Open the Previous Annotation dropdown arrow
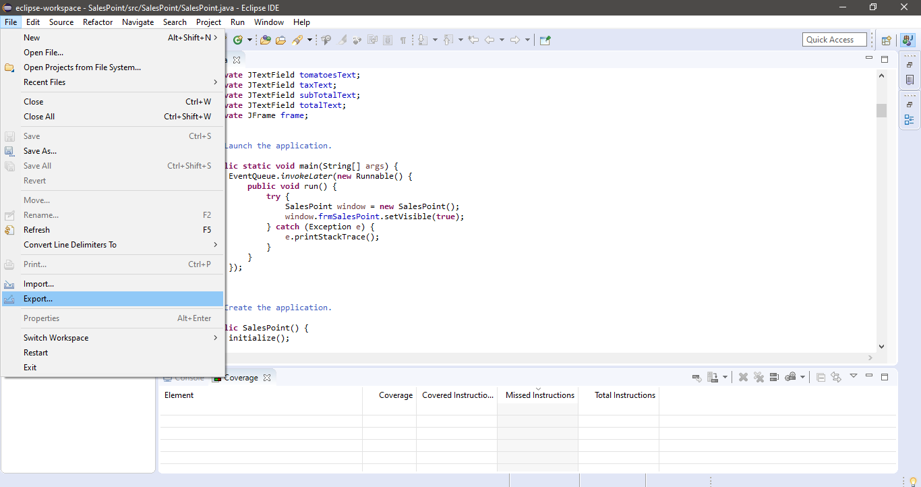This screenshot has width=921, height=487. (x=460, y=40)
